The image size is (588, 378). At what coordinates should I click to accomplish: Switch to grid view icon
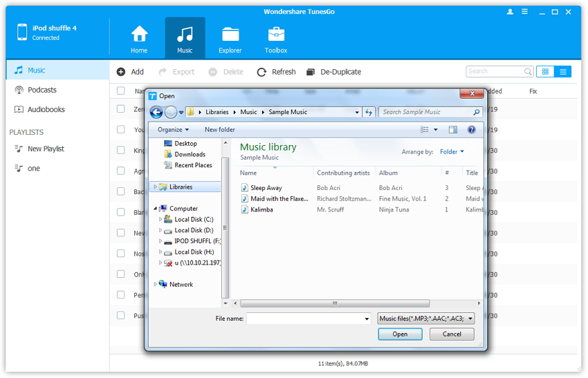coord(545,72)
